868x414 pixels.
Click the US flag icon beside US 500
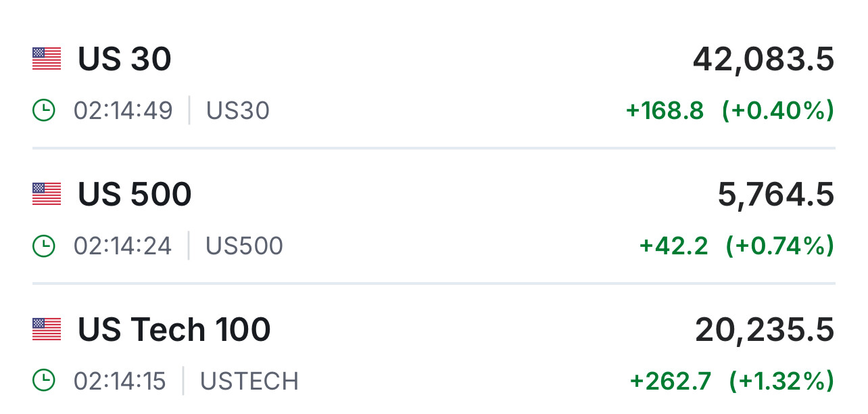coord(47,194)
